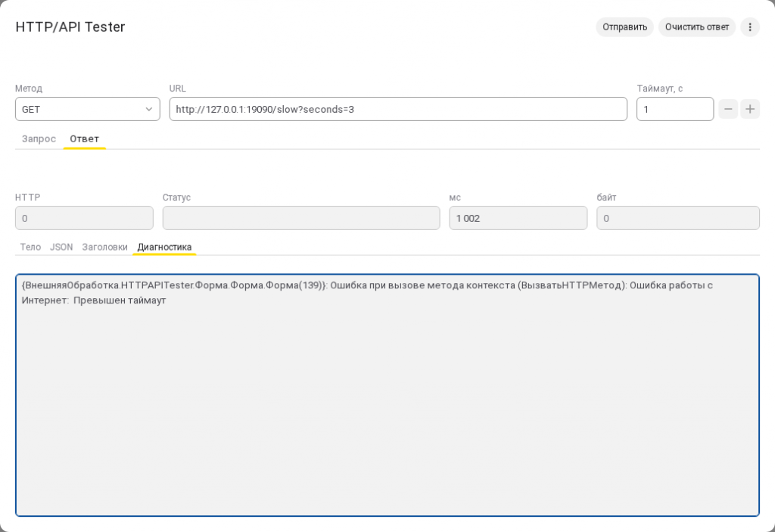Viewport: 775px width, 532px height.
Task: Click Отправить to send the request
Action: (x=624, y=27)
